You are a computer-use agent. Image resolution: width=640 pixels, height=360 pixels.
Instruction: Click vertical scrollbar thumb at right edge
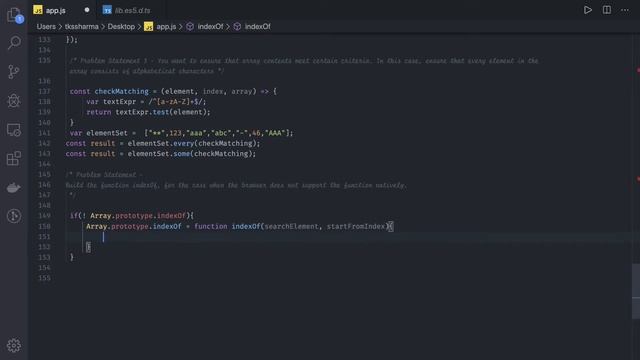click(636, 291)
